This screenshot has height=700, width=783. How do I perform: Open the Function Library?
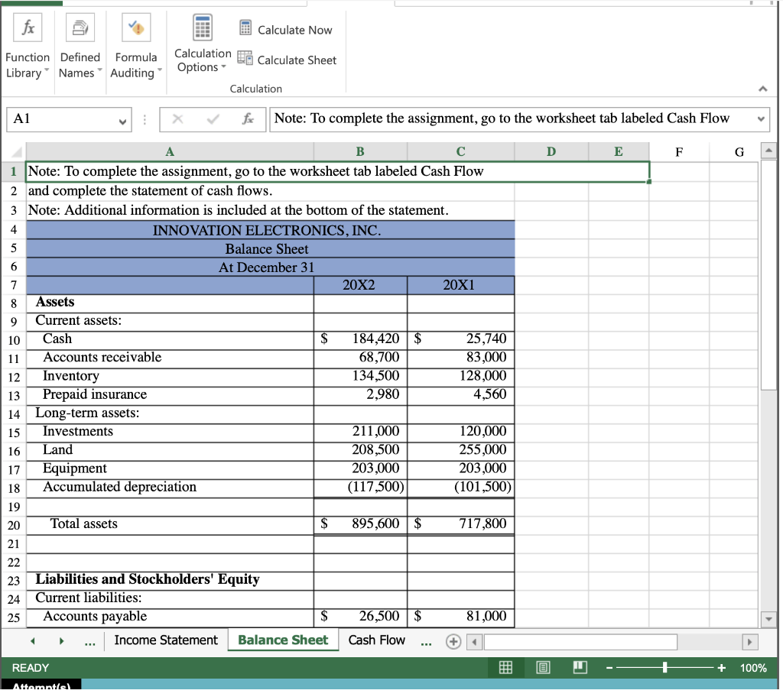(27, 46)
